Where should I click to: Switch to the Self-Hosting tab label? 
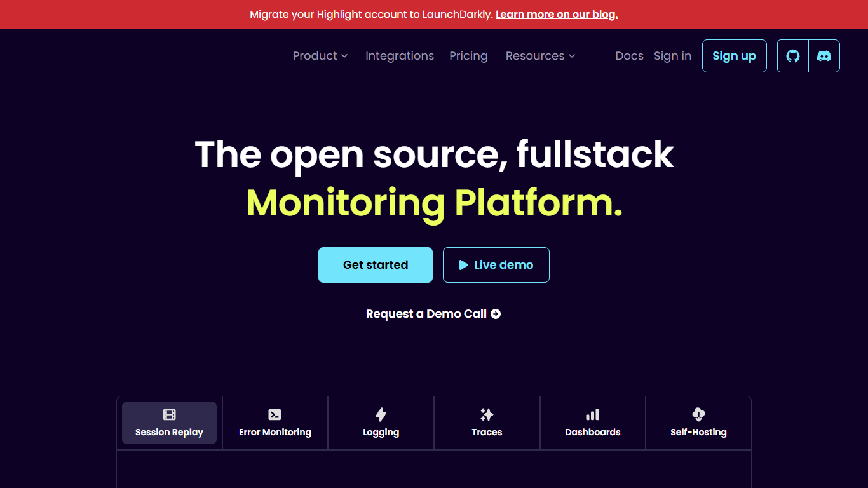pos(698,432)
